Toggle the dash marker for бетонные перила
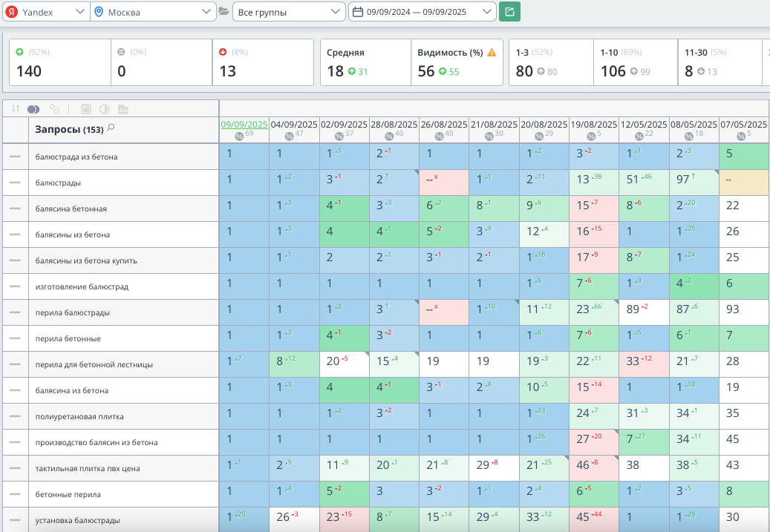Image resolution: width=770 pixels, height=532 pixels. click(16, 494)
